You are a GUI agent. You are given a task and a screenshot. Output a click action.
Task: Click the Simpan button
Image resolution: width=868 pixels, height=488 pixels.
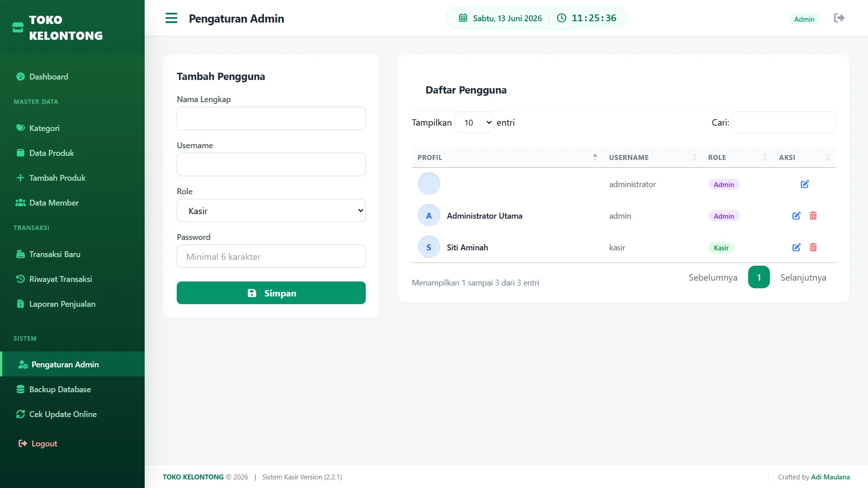tap(271, 293)
